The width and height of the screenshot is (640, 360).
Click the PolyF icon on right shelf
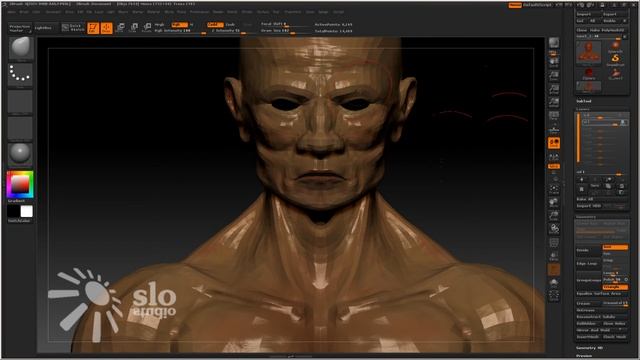pyautogui.click(x=554, y=243)
